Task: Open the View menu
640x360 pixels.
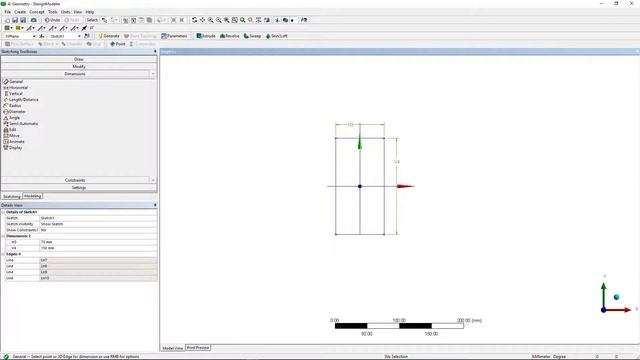Action: tap(78, 12)
